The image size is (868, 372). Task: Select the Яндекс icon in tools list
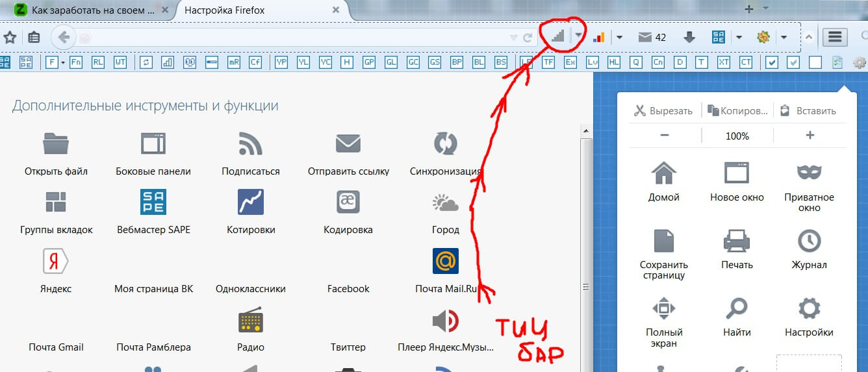coord(55,261)
